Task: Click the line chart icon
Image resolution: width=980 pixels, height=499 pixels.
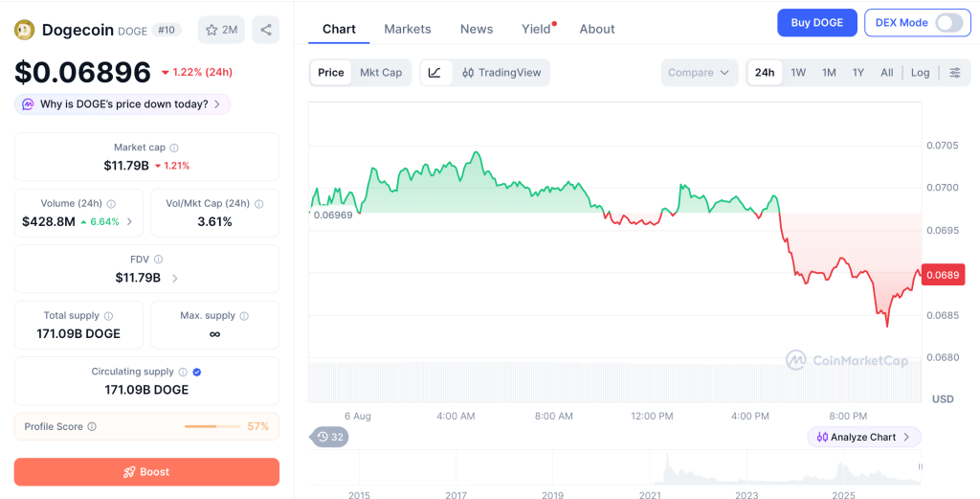Action: pos(435,73)
